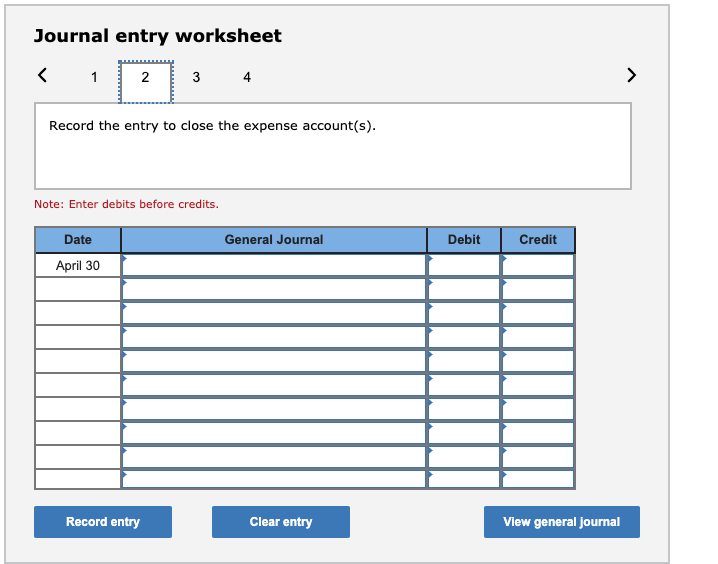
Task: Open journal entry tab 4
Action: coord(247,77)
